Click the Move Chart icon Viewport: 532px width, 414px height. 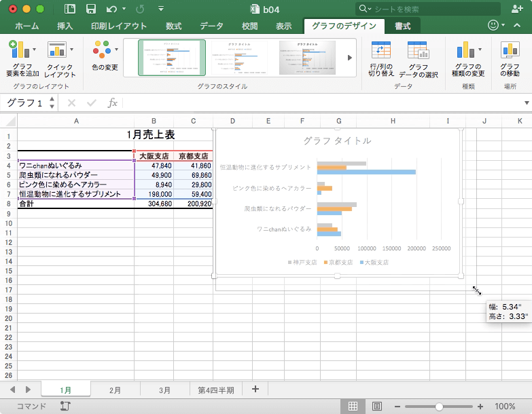click(510, 50)
